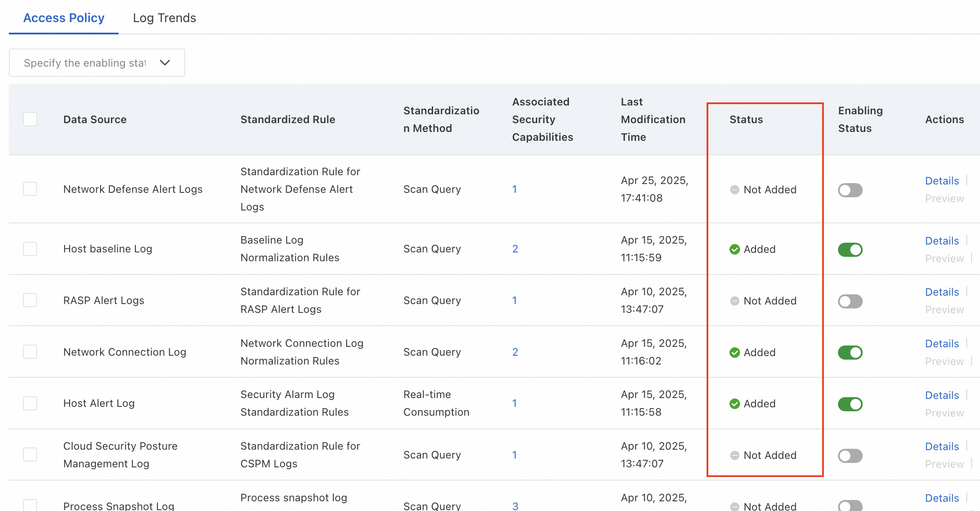Enable toggle for Network Defense Alert Logs
This screenshot has height=511, width=980.
pyautogui.click(x=850, y=190)
